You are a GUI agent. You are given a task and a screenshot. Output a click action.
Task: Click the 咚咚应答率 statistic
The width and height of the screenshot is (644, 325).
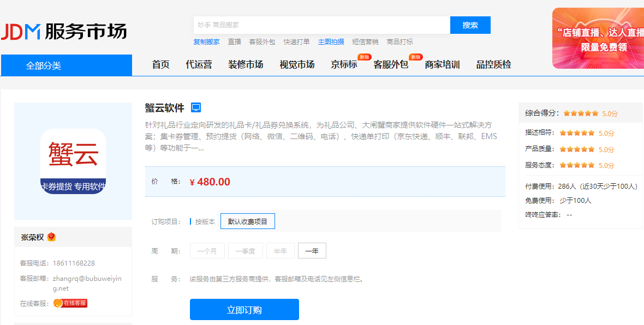coord(548,215)
